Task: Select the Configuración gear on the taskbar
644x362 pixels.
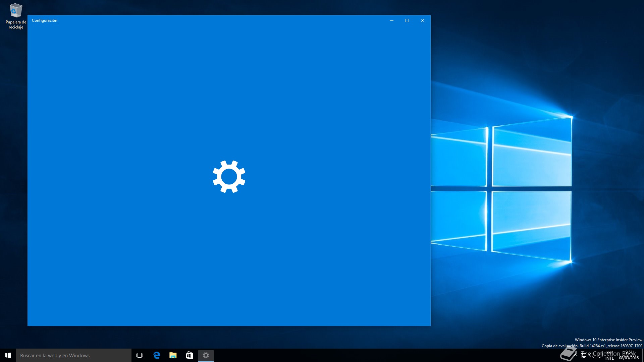Action: [206, 355]
